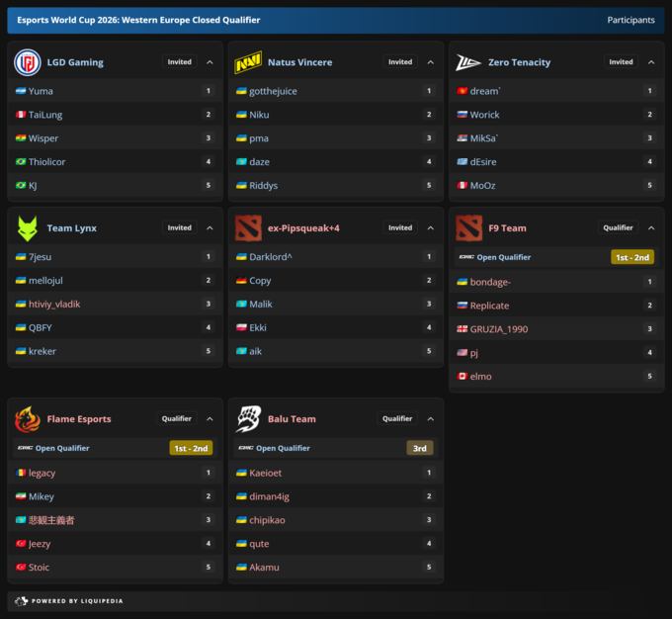Viewport: 672px width, 619px height.
Task: Open F9 Team Open Qualifier link
Action: point(504,257)
